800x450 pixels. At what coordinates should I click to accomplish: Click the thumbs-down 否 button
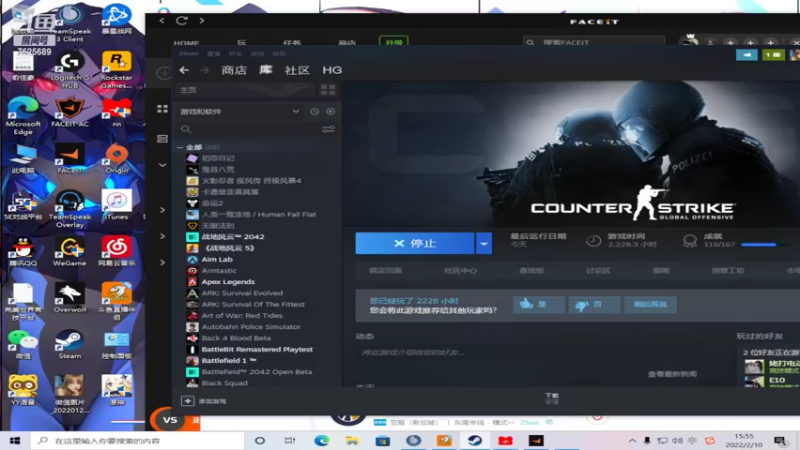pos(594,305)
